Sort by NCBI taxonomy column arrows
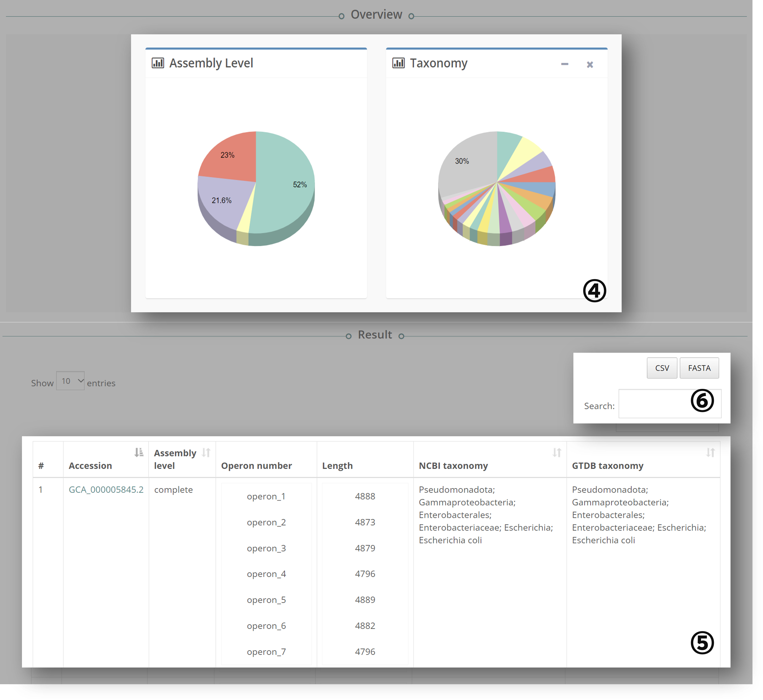This screenshot has width=763, height=700. tap(557, 453)
